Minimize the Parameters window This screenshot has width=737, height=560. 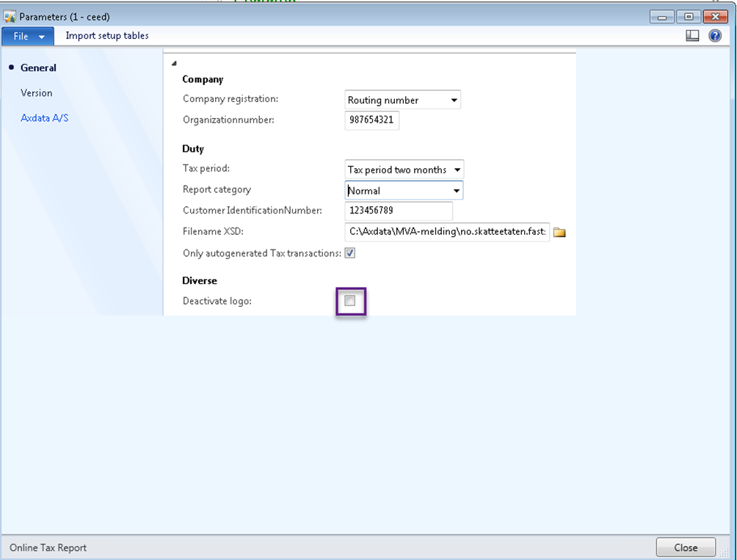click(x=662, y=17)
